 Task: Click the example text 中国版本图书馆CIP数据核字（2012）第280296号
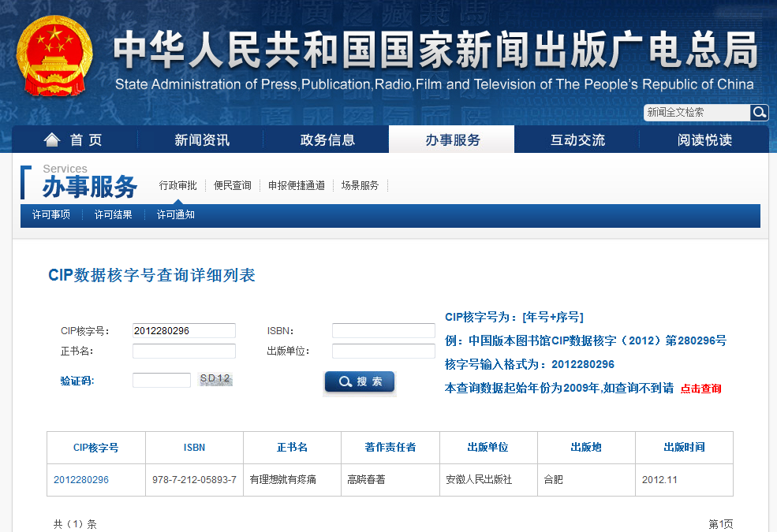[x=598, y=340]
